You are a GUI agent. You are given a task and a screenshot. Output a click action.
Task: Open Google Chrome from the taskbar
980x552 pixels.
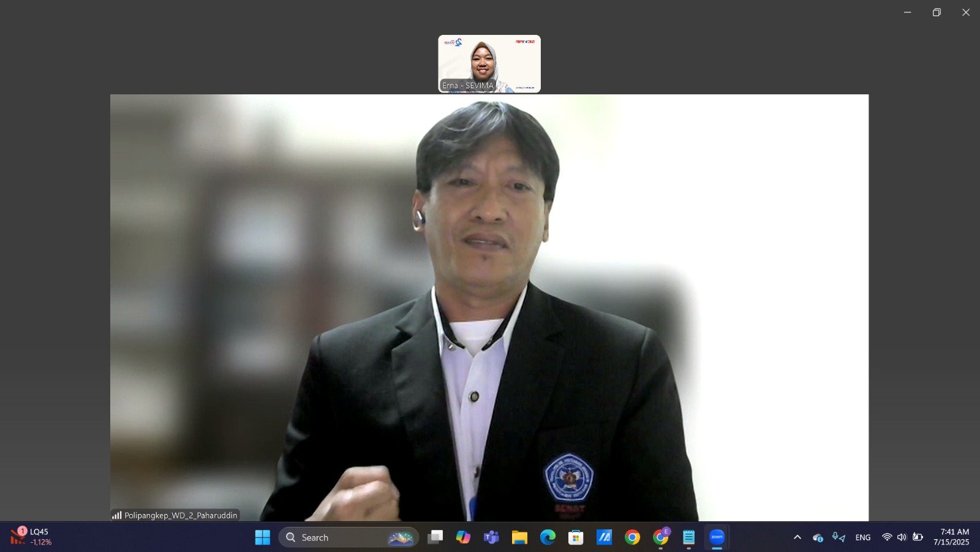632,537
